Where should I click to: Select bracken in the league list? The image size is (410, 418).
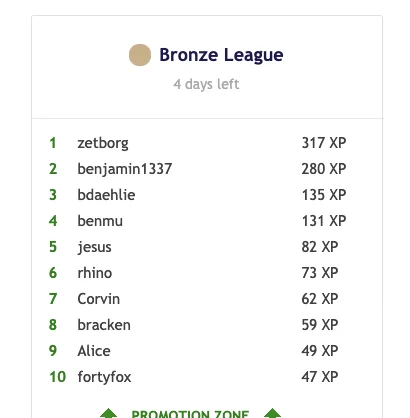(104, 325)
